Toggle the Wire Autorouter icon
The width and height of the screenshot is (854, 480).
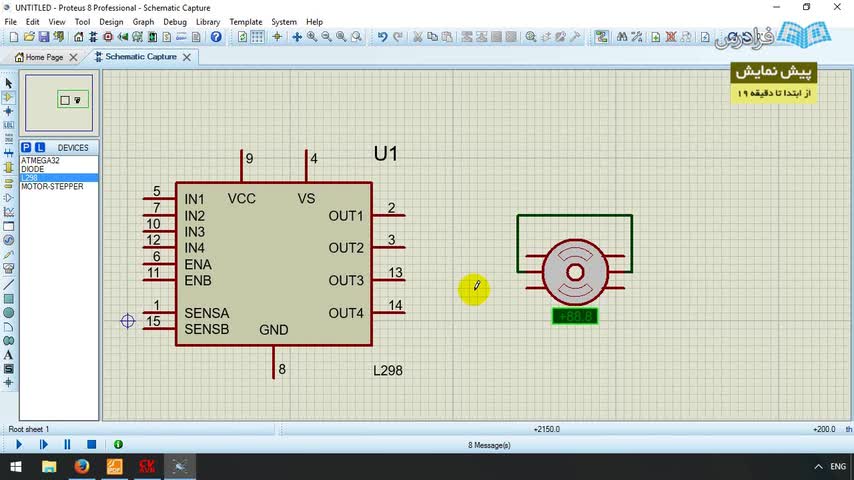(x=601, y=37)
